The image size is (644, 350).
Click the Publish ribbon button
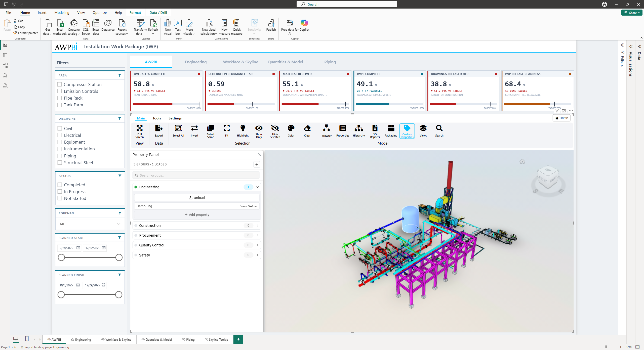[x=271, y=25]
